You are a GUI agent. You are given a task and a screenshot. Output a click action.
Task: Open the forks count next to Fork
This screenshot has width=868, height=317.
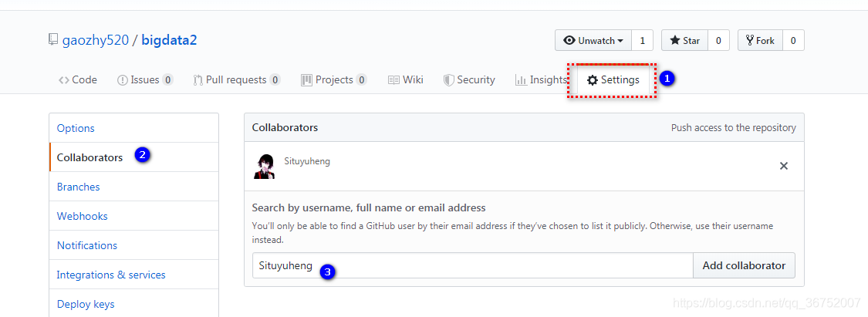pyautogui.click(x=793, y=40)
